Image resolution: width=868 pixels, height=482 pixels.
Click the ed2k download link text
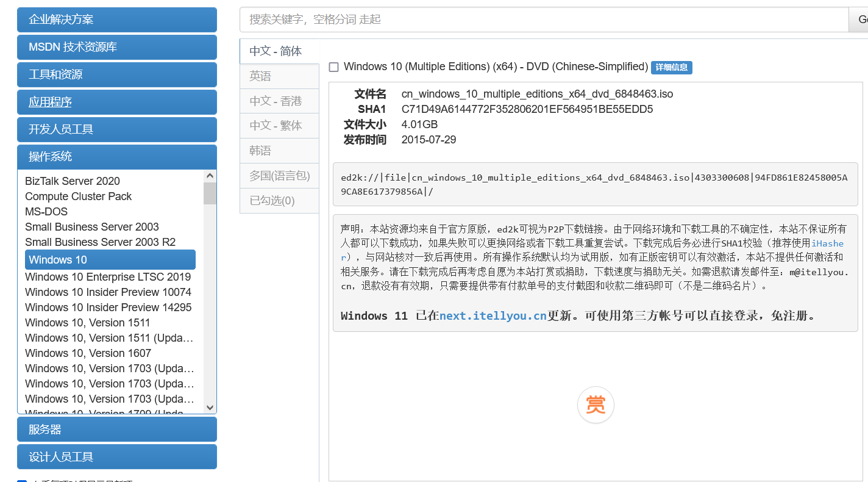click(594, 184)
